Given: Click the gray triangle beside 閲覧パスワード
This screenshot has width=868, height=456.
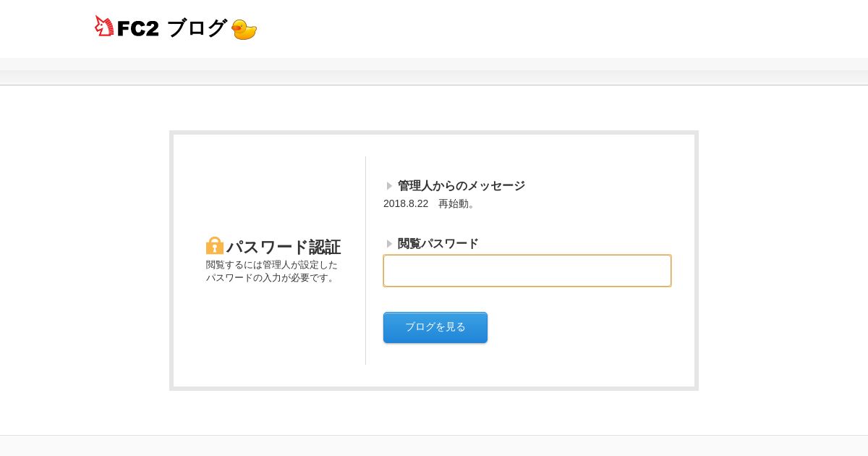Looking at the screenshot, I should coord(389,244).
